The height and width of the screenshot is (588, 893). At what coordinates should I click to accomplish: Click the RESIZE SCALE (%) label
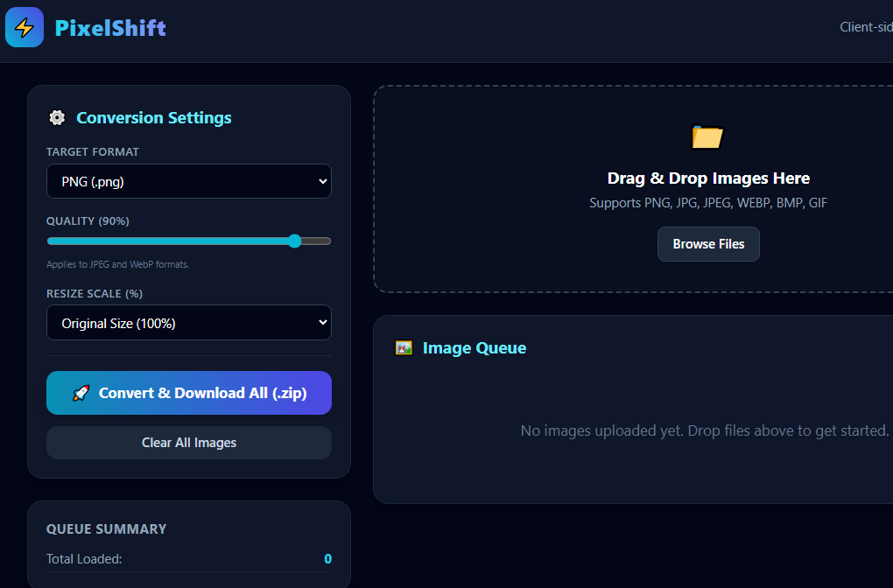95,294
